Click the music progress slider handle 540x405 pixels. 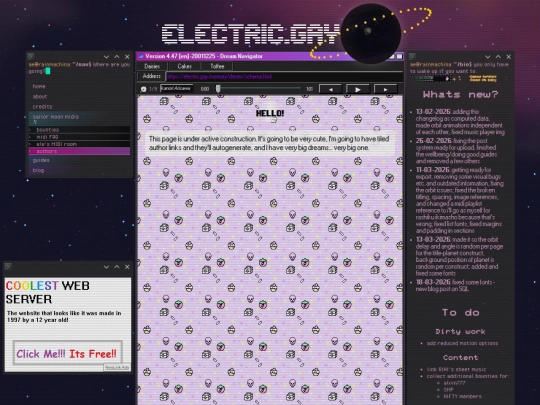coord(218,89)
